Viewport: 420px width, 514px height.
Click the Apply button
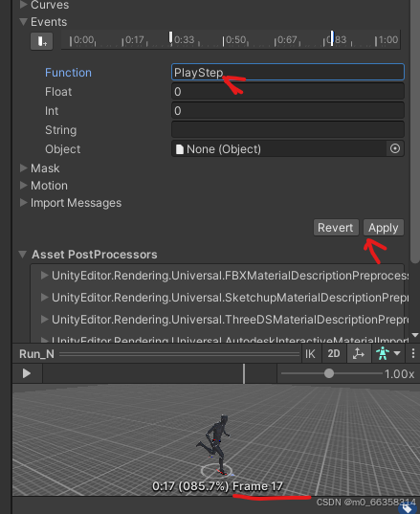point(384,228)
